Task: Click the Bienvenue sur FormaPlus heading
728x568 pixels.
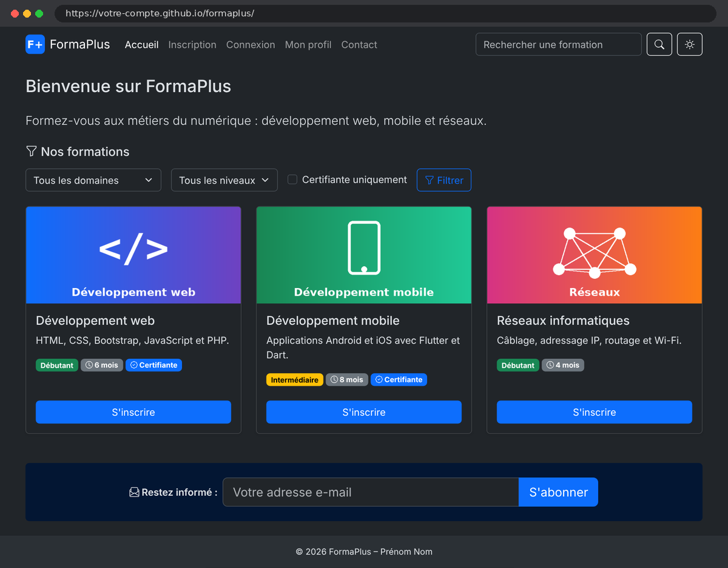Action: pyautogui.click(x=129, y=86)
